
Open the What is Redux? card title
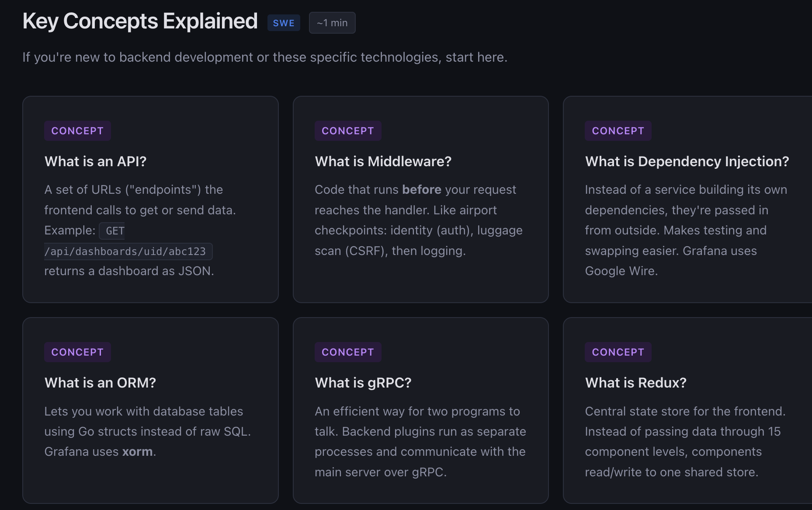click(635, 383)
